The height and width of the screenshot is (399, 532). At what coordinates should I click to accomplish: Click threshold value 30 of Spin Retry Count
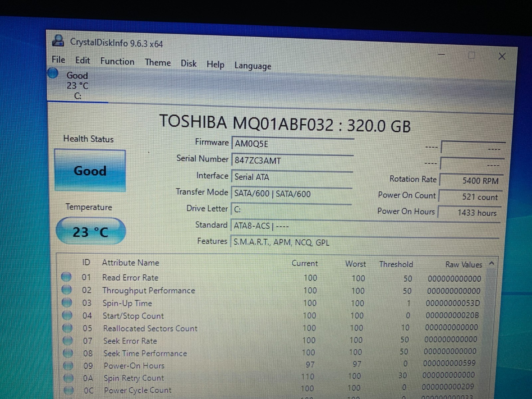click(x=402, y=375)
